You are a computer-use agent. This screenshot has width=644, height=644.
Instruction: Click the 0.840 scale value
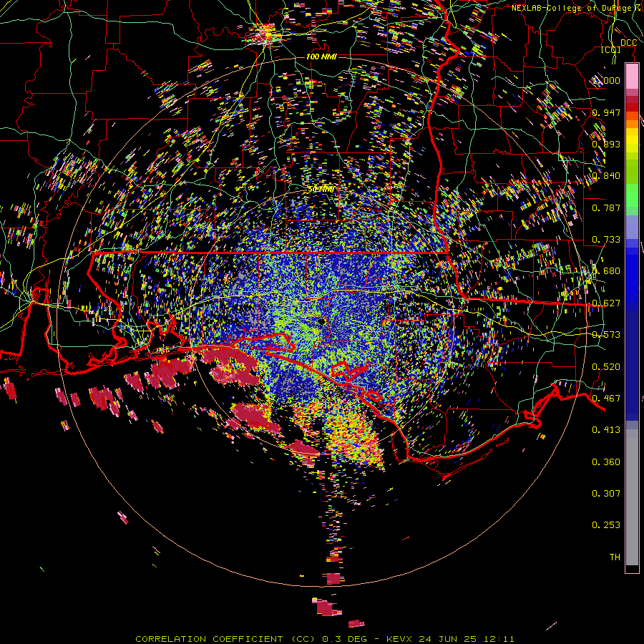(x=606, y=176)
